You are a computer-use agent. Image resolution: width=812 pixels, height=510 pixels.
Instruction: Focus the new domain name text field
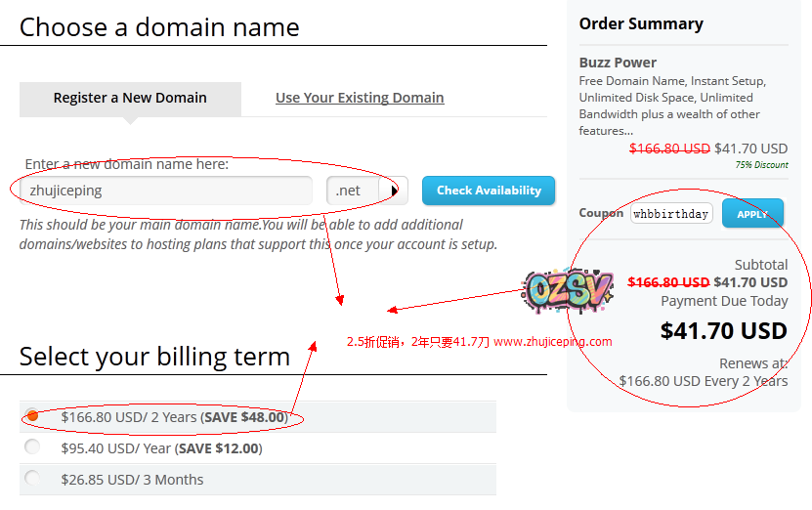(x=166, y=191)
